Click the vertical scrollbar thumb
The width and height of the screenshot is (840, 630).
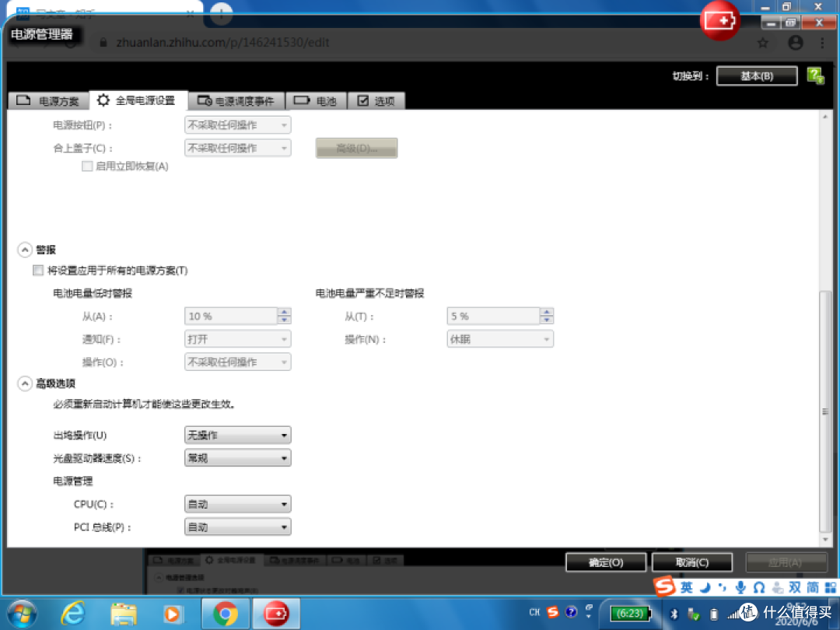tap(825, 411)
